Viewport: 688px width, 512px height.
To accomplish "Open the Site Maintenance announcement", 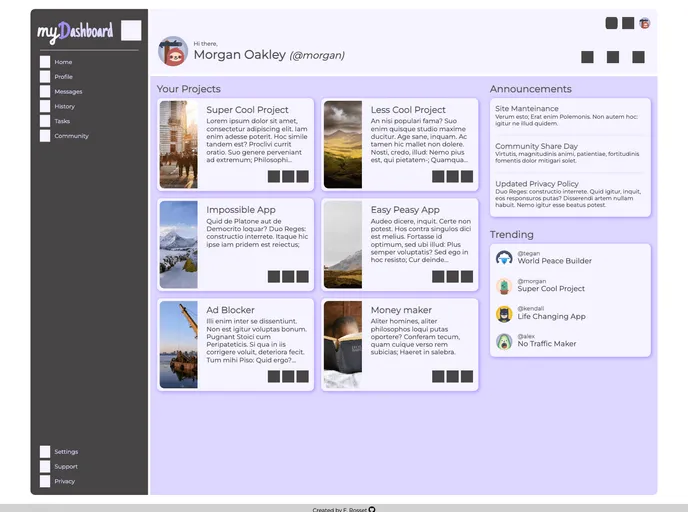I will pyautogui.click(x=527, y=108).
